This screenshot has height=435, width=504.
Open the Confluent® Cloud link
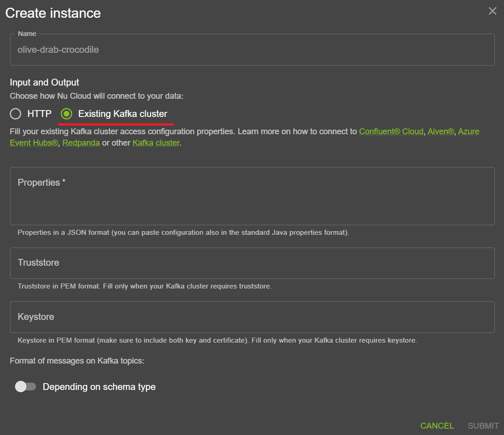click(x=391, y=132)
